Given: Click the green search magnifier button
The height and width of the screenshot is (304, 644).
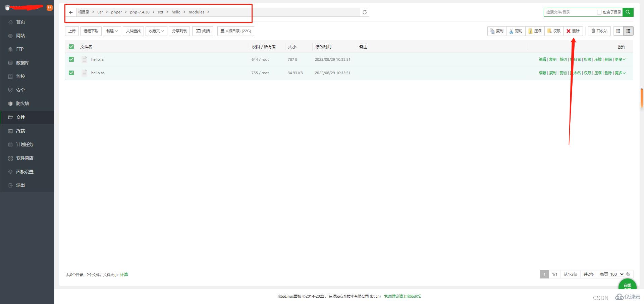Looking at the screenshot, I should [x=628, y=12].
